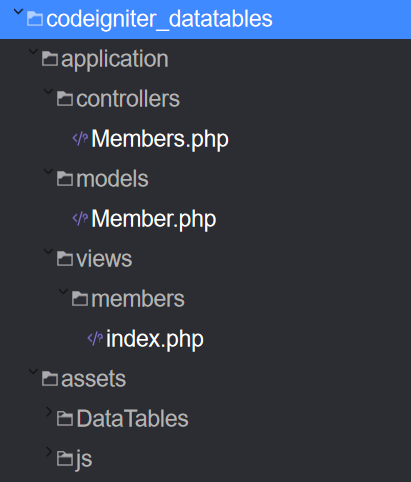The width and height of the screenshot is (411, 482).
Task: Collapse the application folder chevron
Action: 33,51
